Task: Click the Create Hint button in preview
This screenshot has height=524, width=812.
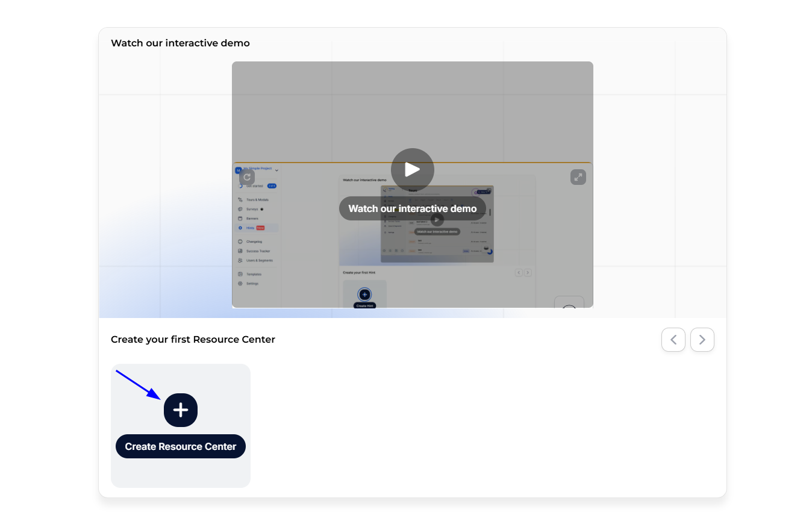Action: click(x=364, y=305)
